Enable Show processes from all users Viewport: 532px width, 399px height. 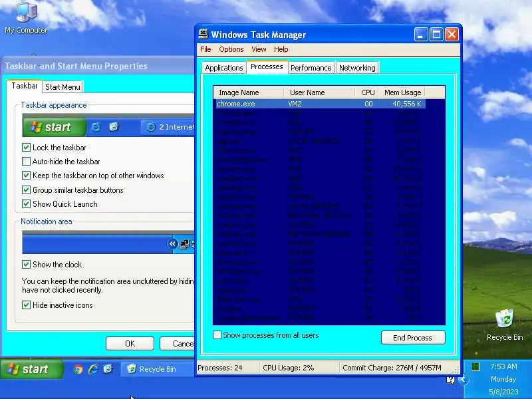(217, 335)
